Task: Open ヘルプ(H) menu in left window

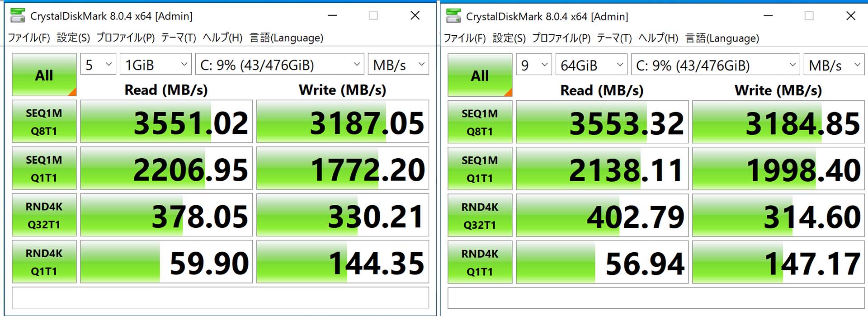Action: 222,38
